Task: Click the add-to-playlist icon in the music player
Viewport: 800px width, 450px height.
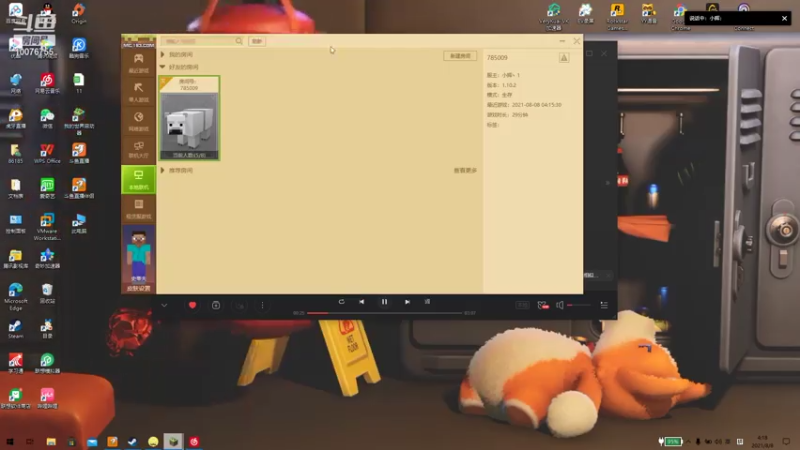Action: pyautogui.click(x=216, y=305)
